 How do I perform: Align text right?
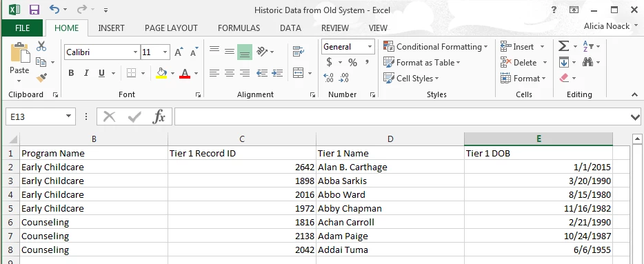click(245, 73)
